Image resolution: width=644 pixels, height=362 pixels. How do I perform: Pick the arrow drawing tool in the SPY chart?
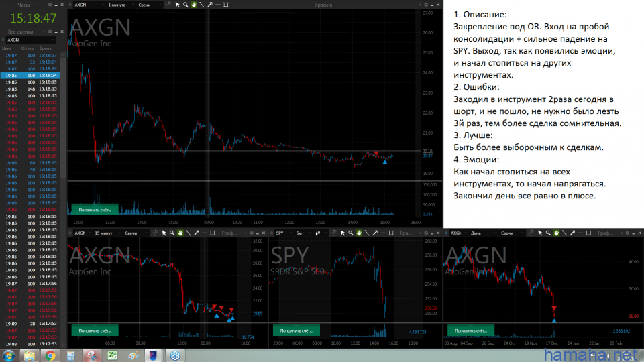375,233
